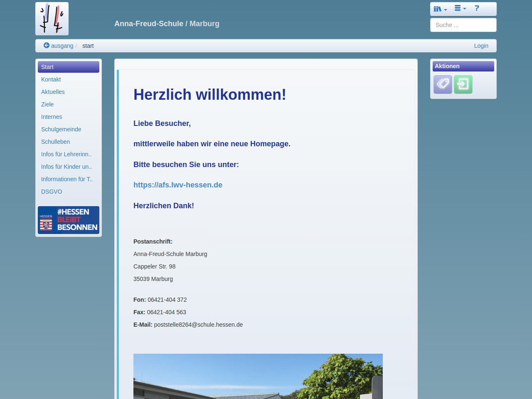Image resolution: width=532 pixels, height=399 pixels.
Task: Click the back arrow beside ausgang
Action: point(47,45)
